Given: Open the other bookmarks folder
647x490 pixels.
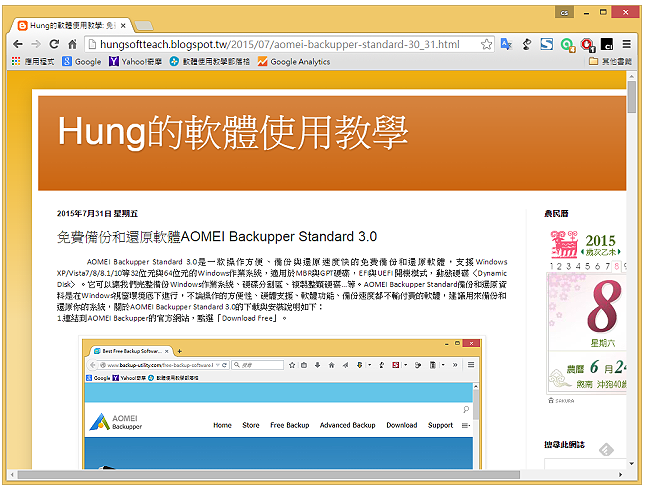Looking at the screenshot, I should pos(610,61).
